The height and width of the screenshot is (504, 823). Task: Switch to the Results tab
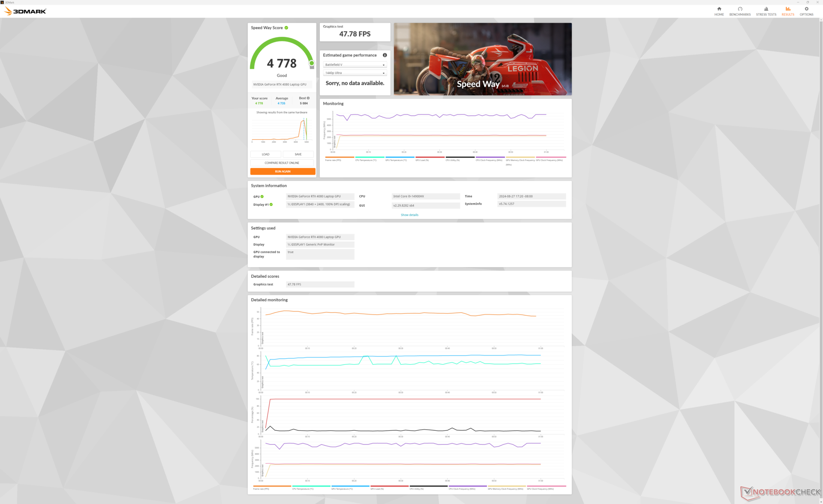[x=787, y=15]
